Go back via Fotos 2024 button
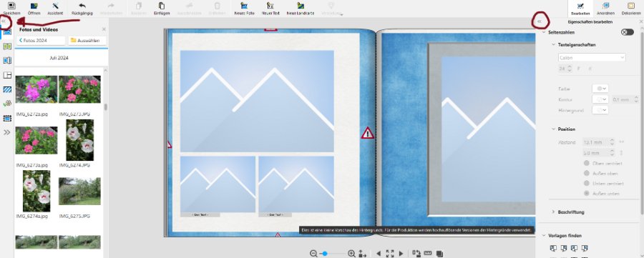 coord(41,41)
